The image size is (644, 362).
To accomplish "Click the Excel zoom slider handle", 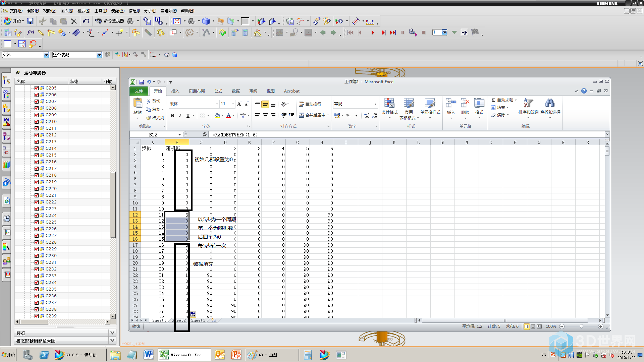I will tap(581, 326).
